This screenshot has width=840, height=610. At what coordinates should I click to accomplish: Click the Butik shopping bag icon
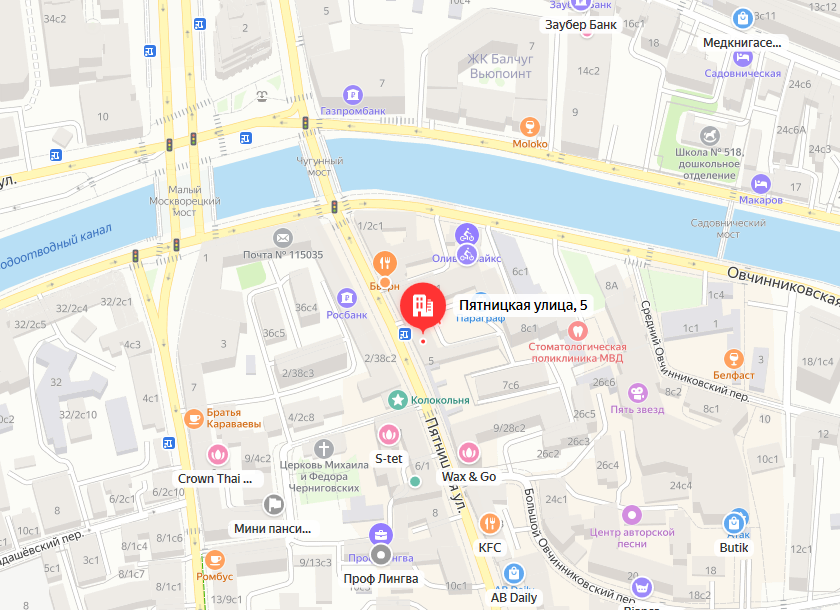coord(733,524)
